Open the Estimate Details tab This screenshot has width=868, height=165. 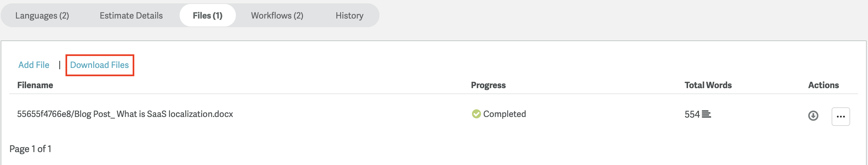[x=131, y=16]
